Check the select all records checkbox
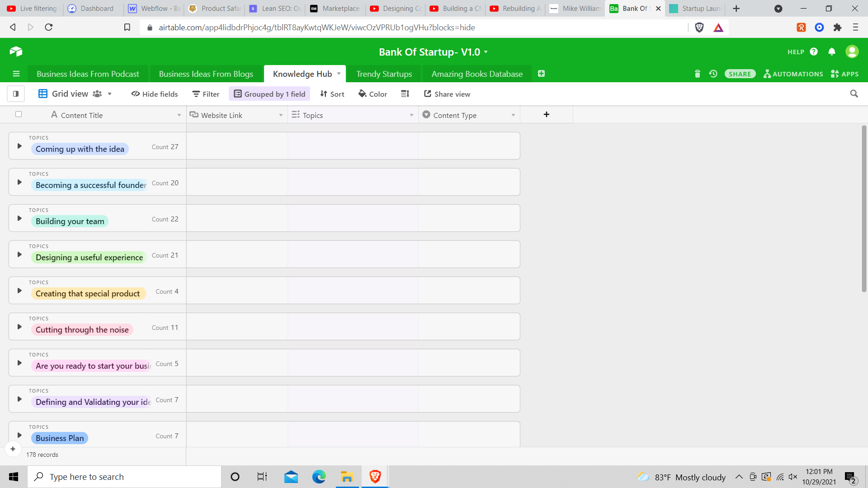868x488 pixels. (19, 114)
